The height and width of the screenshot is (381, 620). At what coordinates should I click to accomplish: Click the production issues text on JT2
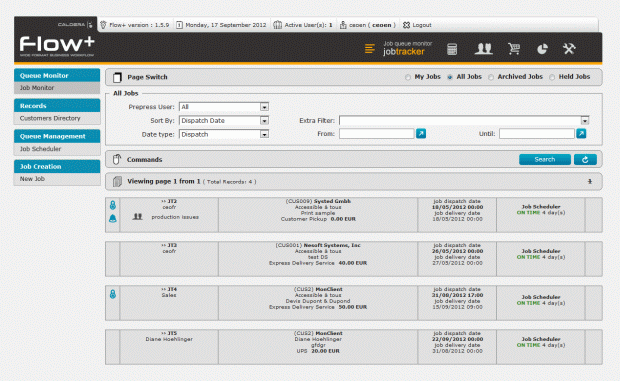(175, 217)
